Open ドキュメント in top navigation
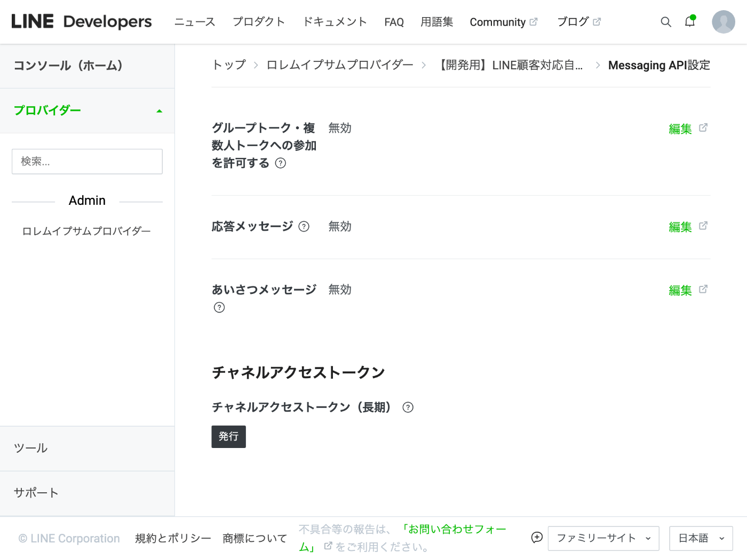 pyautogui.click(x=335, y=22)
